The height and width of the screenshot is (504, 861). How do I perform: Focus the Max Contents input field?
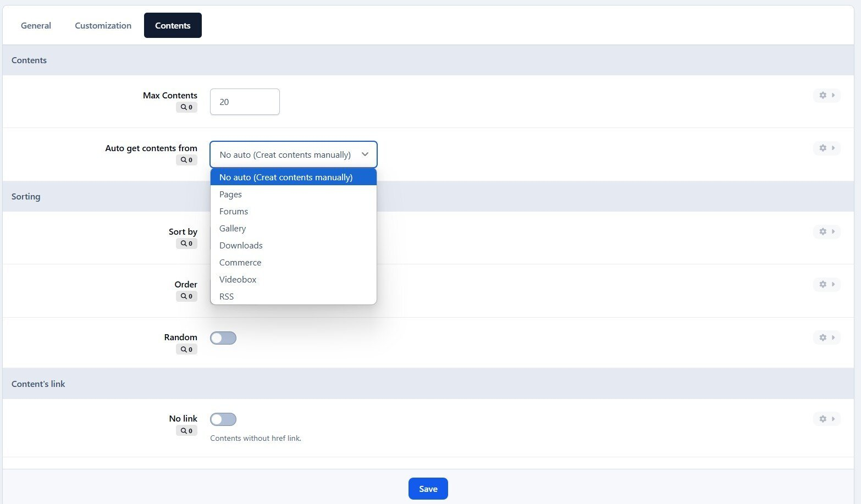pyautogui.click(x=245, y=102)
